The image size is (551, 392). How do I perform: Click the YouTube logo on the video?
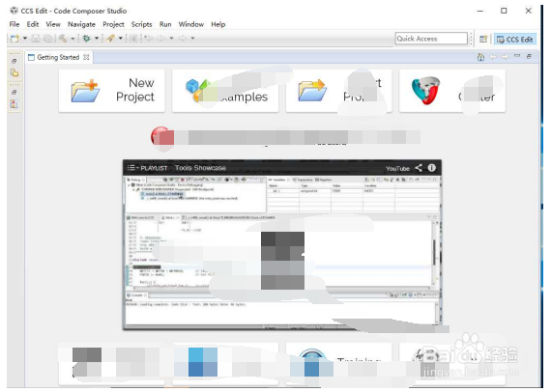click(x=397, y=168)
